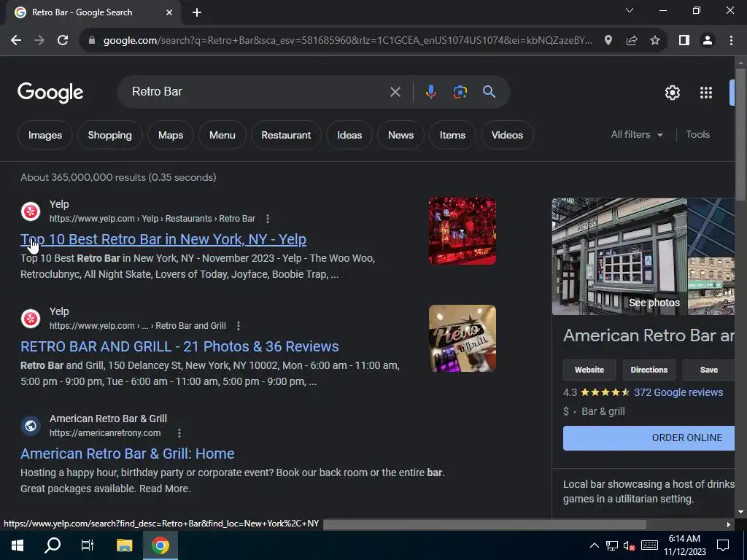Open three-dot menu next to Retro Bar and Grill result
The image size is (747, 560).
click(x=239, y=326)
